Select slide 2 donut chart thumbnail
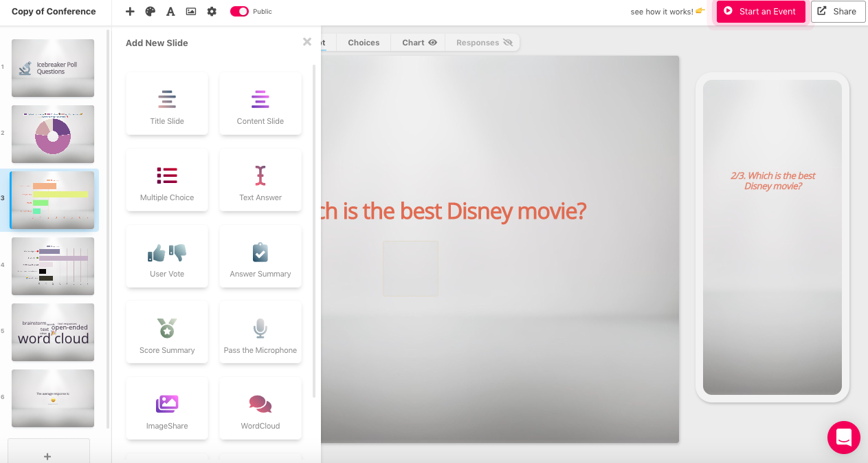 pos(53,134)
